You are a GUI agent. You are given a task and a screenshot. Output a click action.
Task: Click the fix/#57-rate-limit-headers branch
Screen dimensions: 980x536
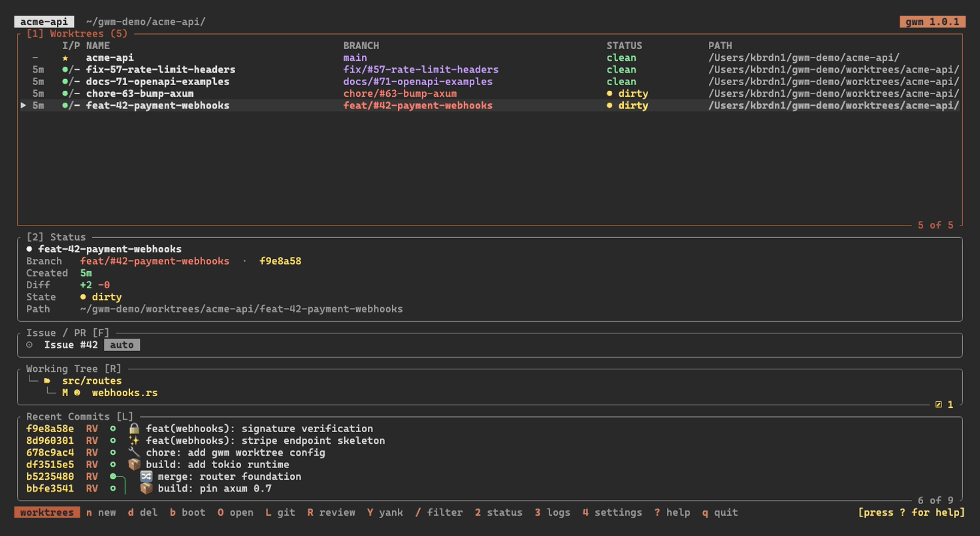pos(421,70)
